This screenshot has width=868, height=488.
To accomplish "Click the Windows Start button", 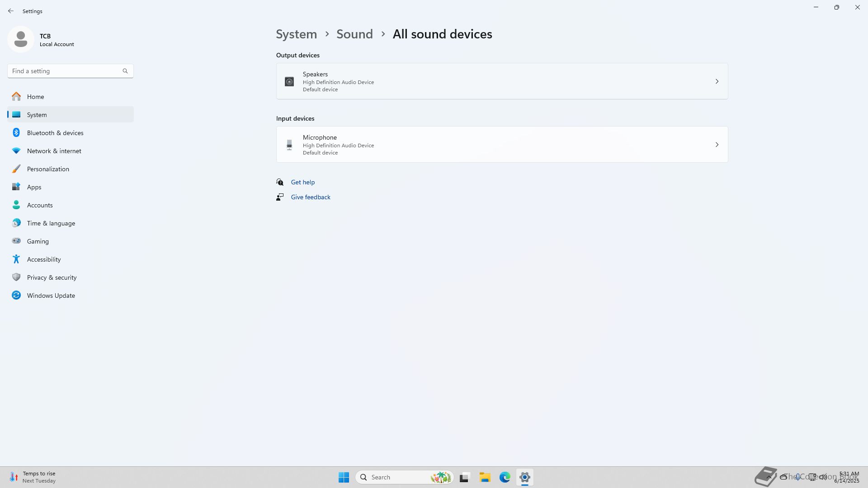I will pyautogui.click(x=344, y=477).
